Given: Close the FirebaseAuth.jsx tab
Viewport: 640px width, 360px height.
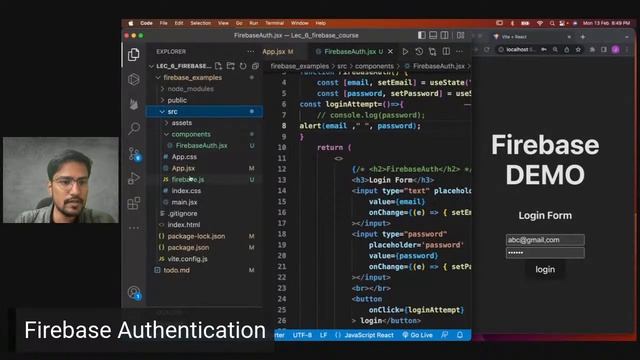Looking at the screenshot, I should pyautogui.click(x=391, y=51).
